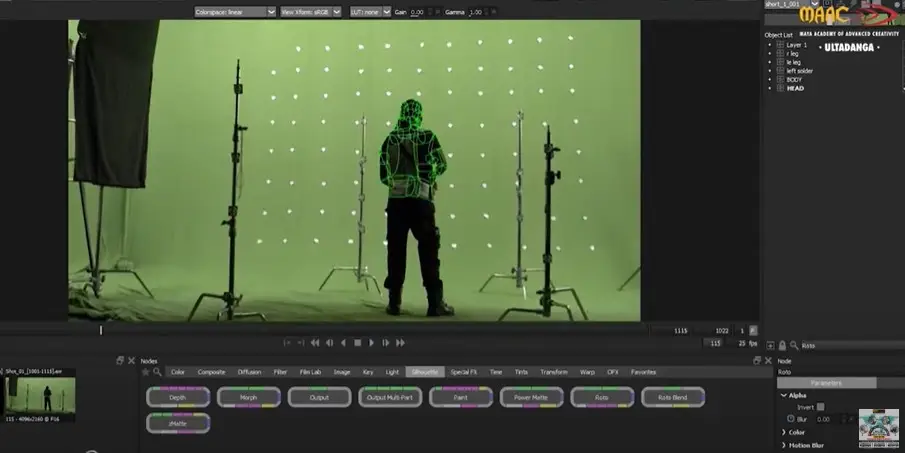Open the Parameters tab in Node panel
905x453 pixels.
point(827,383)
